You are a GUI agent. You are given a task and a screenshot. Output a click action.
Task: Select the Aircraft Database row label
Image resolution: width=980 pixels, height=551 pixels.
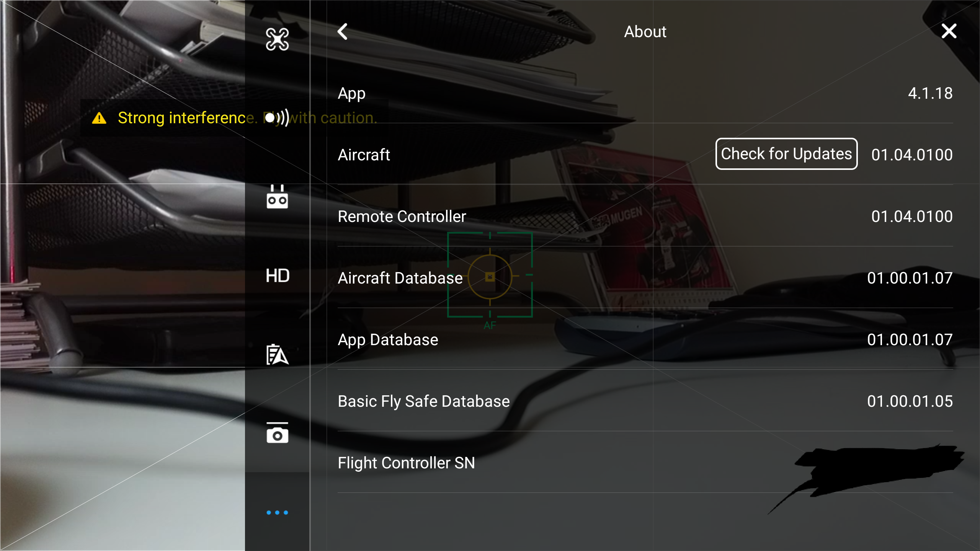pyautogui.click(x=400, y=278)
